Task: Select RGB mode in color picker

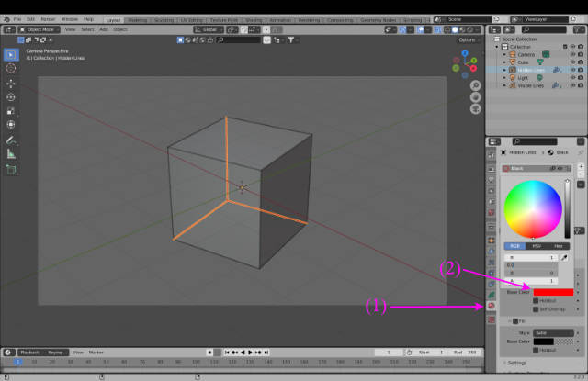Action: pyautogui.click(x=514, y=246)
